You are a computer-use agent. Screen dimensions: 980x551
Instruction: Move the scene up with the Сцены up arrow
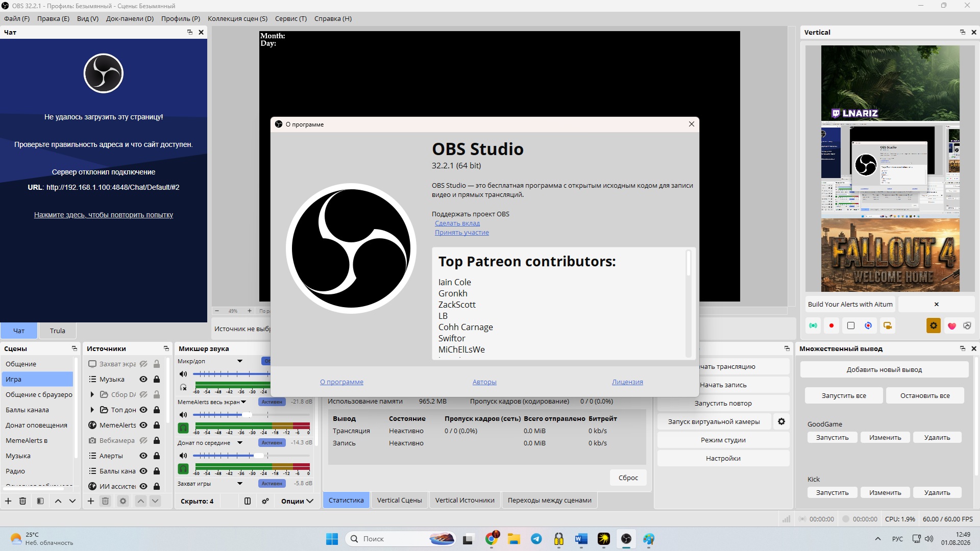tap(58, 501)
